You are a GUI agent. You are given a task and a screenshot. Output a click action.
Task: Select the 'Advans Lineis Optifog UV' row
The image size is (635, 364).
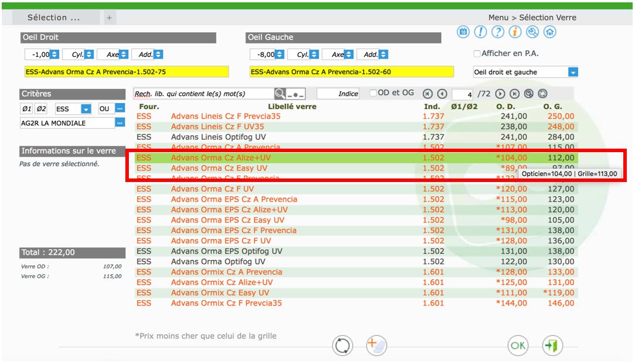click(356, 137)
